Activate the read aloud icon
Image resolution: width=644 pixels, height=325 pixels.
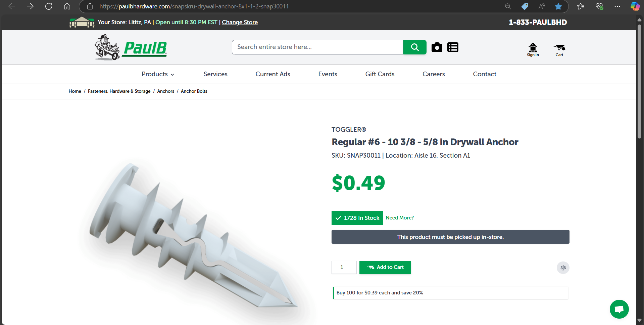[542, 6]
